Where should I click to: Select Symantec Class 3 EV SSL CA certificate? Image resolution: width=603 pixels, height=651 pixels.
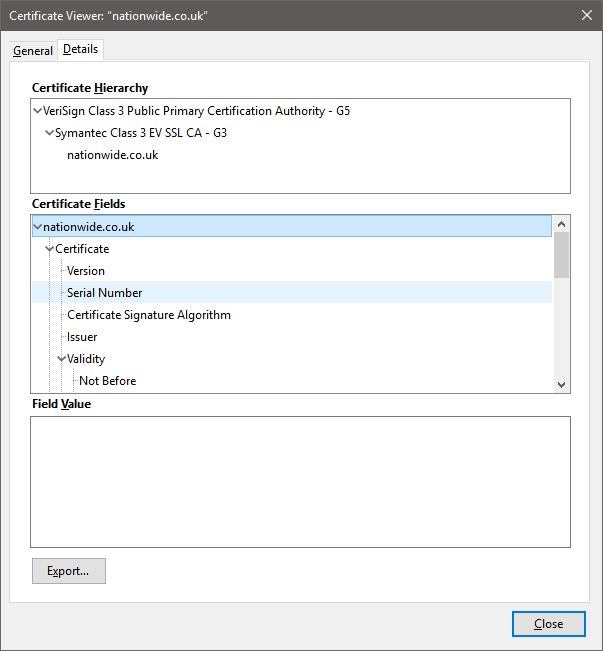(141, 133)
